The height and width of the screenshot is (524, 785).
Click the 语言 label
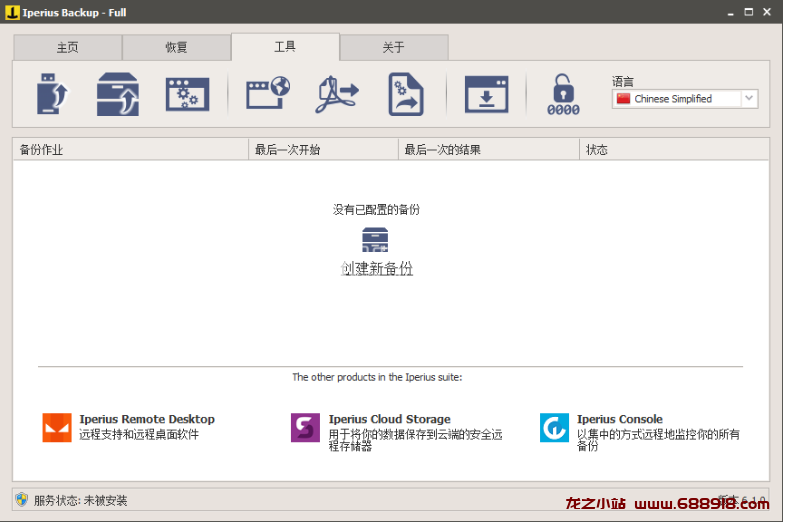coord(623,82)
